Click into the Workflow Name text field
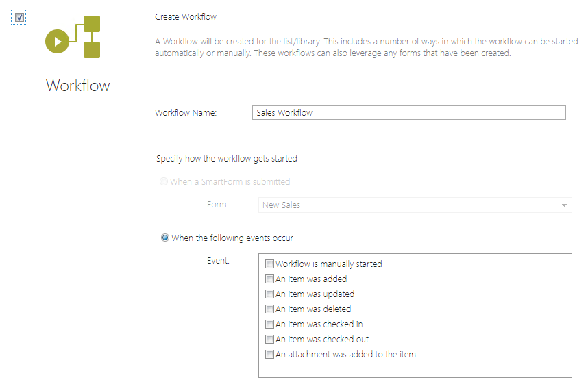This screenshot has height=384, width=588. (x=408, y=113)
